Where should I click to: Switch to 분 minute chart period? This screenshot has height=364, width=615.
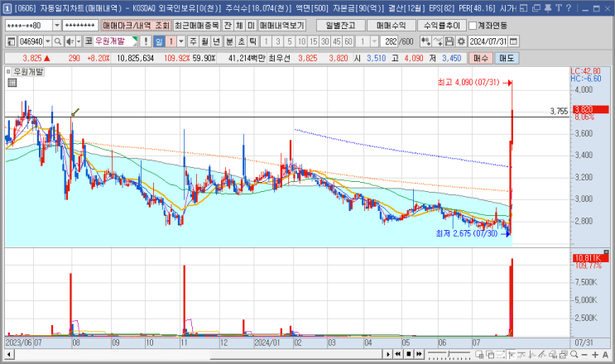coord(230,41)
